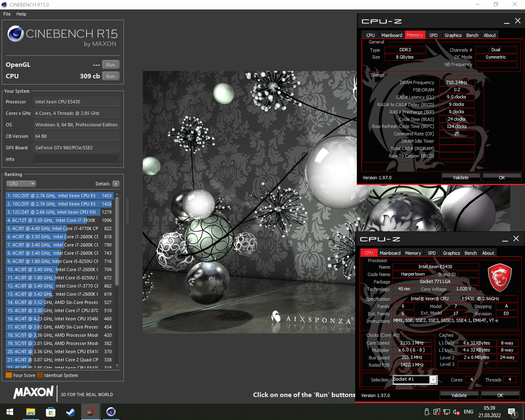Open the CPU ranking type dropdown
The width and height of the screenshot is (525, 420).
[21, 184]
